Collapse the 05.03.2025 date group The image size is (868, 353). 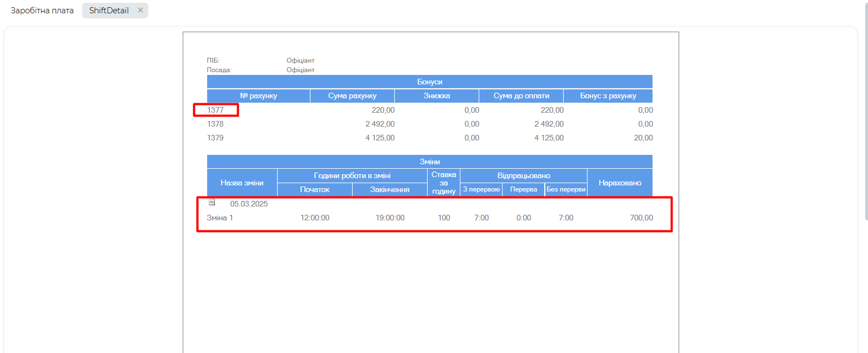[x=212, y=203]
